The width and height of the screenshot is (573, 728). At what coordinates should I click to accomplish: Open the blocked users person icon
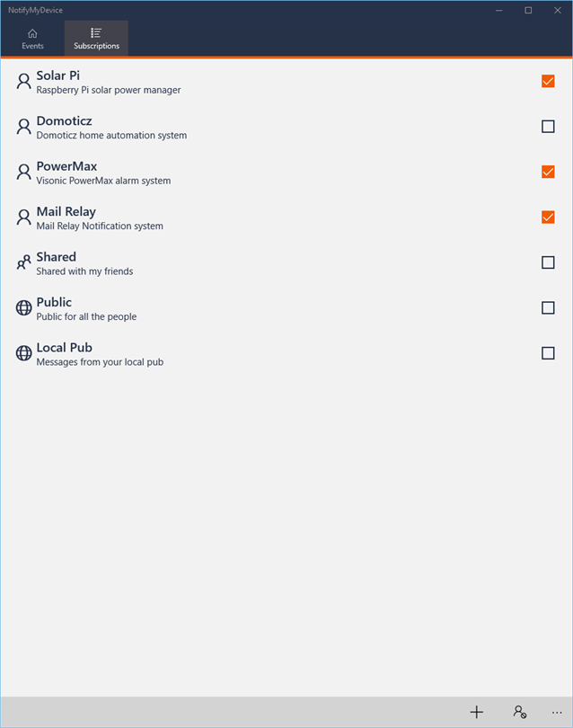click(520, 712)
